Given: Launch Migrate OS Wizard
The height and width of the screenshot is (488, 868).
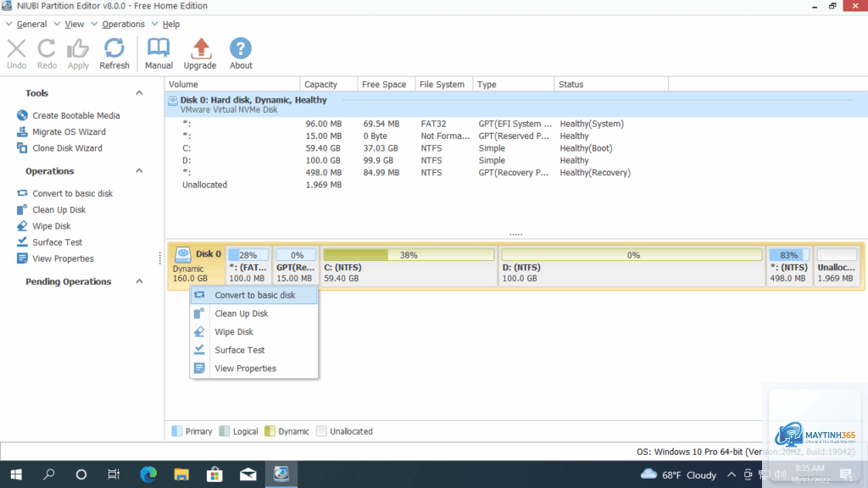Looking at the screenshot, I should point(69,131).
